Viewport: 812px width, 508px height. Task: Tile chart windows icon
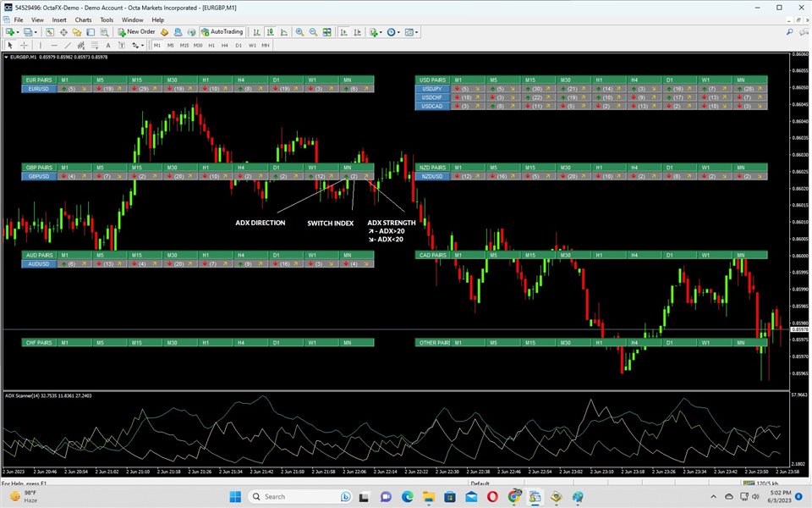click(x=326, y=32)
